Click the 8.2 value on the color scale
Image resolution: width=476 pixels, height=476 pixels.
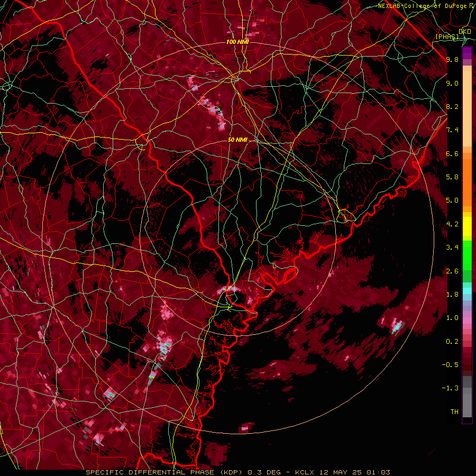452,107
